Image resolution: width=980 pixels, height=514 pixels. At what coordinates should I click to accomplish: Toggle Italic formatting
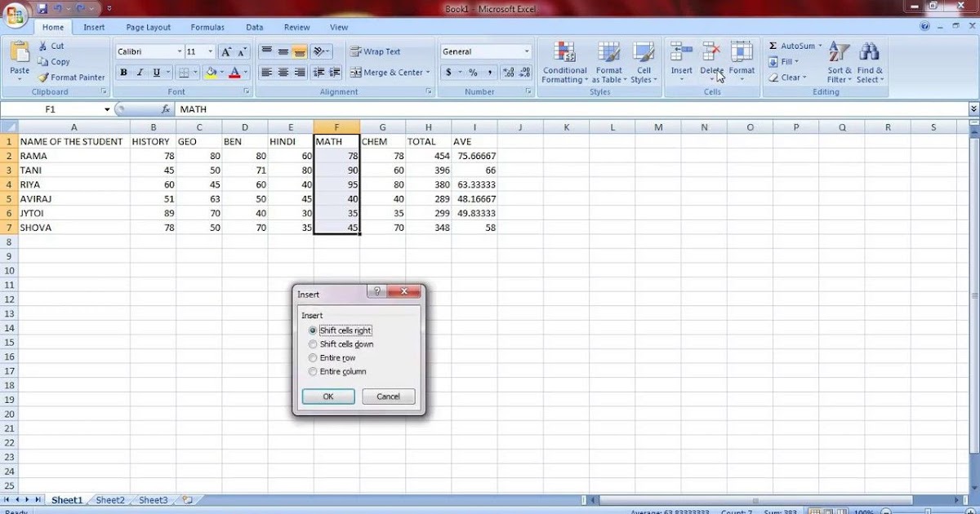click(x=139, y=73)
